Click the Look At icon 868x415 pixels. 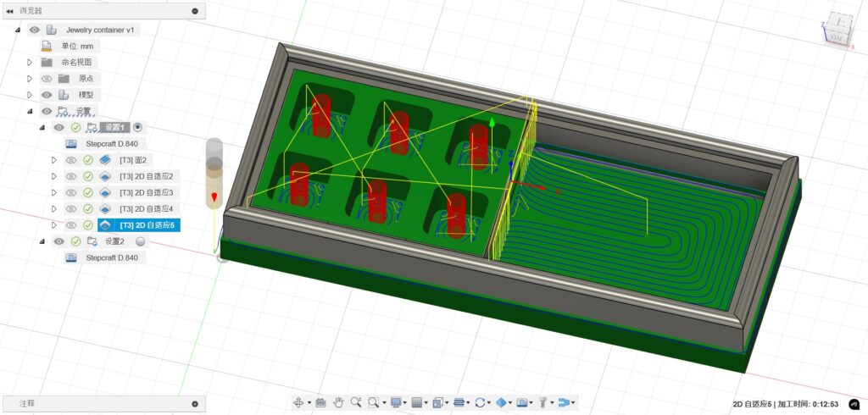tap(320, 403)
